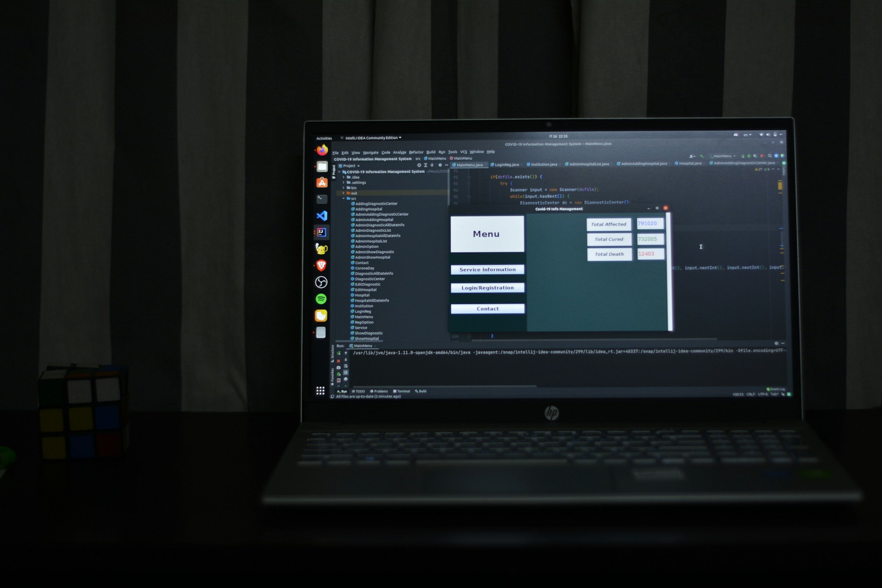Screen dimensions: 882x588
Task: Select DiagnosticCenter file in project tree
Action: coord(369,279)
